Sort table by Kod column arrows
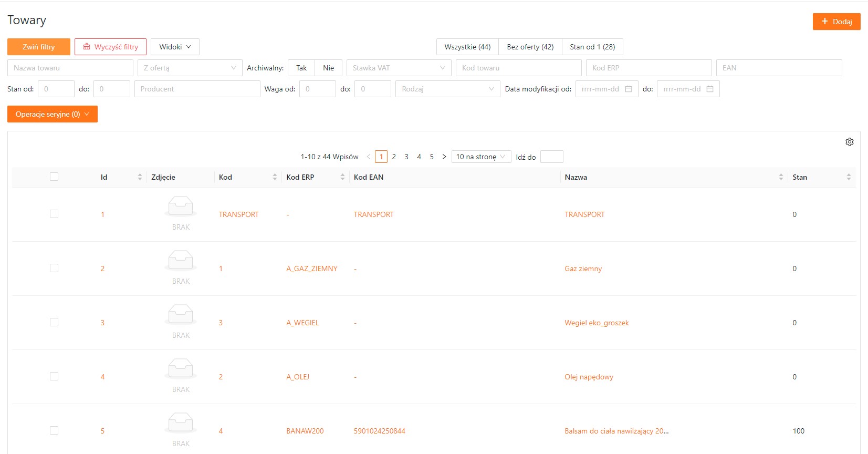Image resolution: width=868 pixels, height=454 pixels. point(275,177)
